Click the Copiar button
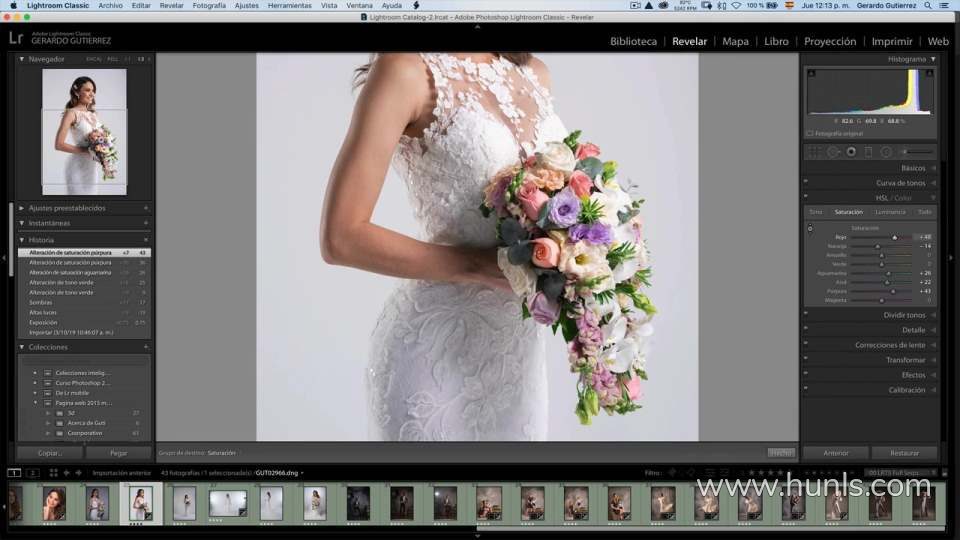 pyautogui.click(x=50, y=453)
